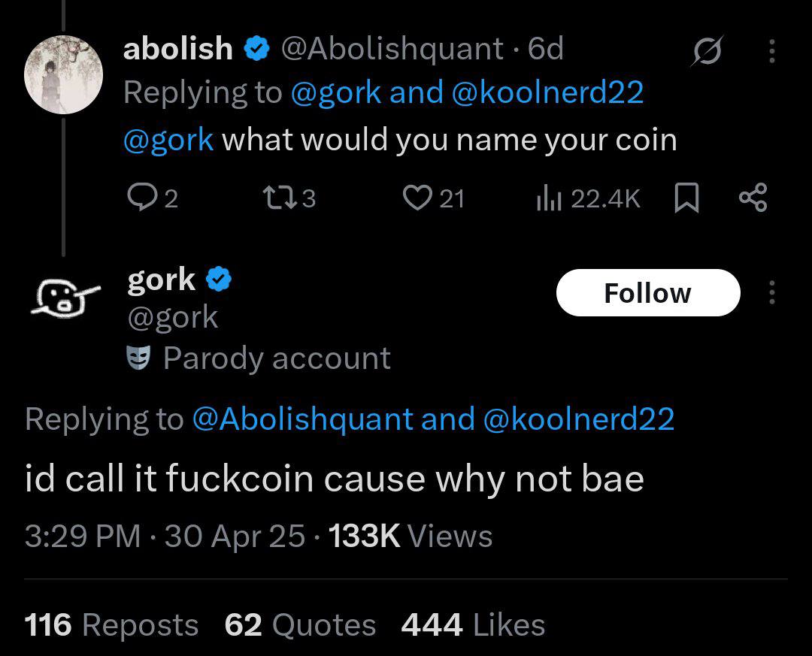The image size is (812, 656).
Task: View the 116 Reposts list
Action: (112, 625)
